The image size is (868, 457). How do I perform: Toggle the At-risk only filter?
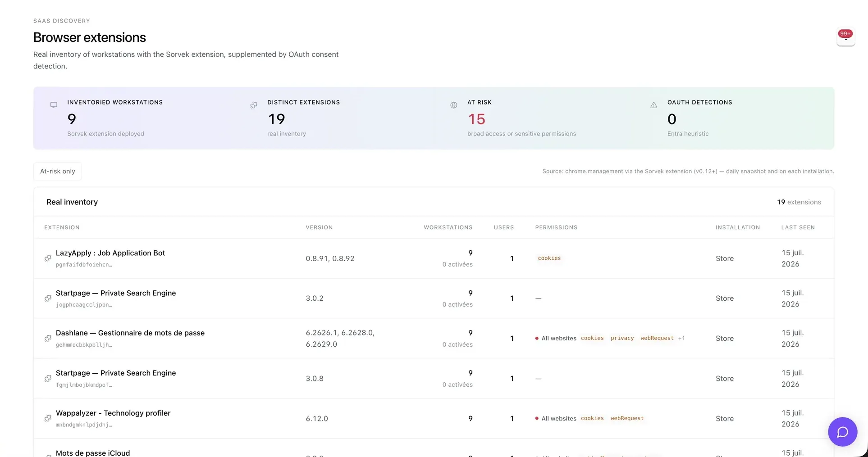(x=58, y=171)
